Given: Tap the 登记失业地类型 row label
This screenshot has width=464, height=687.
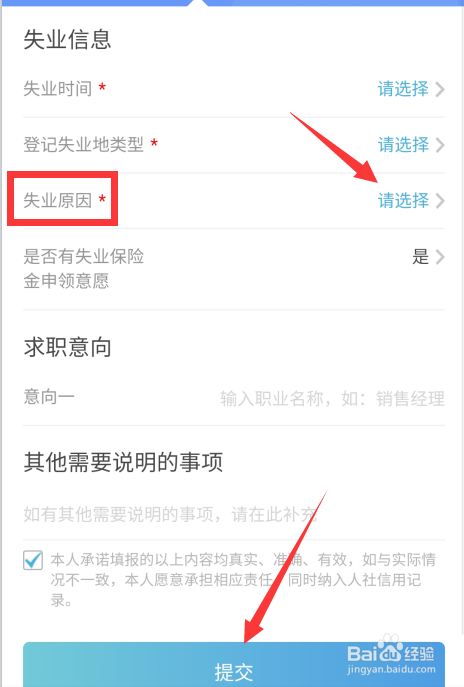Looking at the screenshot, I should tap(83, 145).
